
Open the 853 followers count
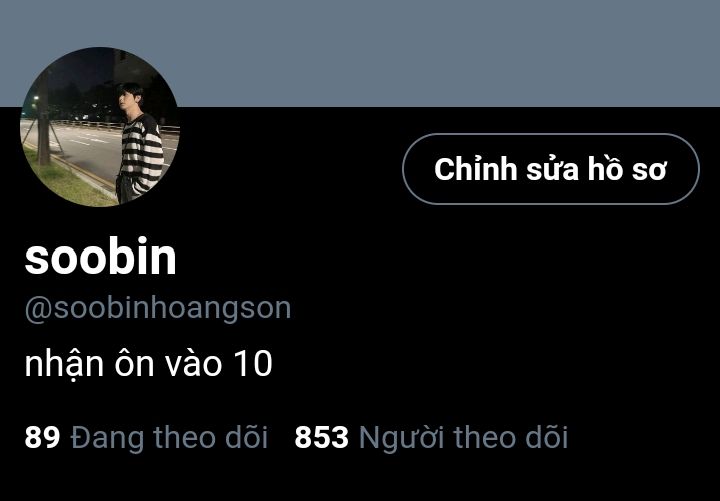tap(321, 437)
